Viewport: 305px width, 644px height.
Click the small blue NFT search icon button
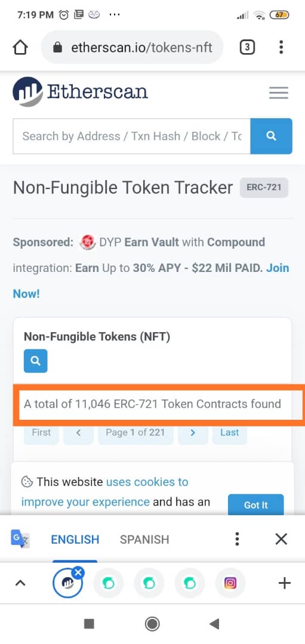click(x=36, y=361)
